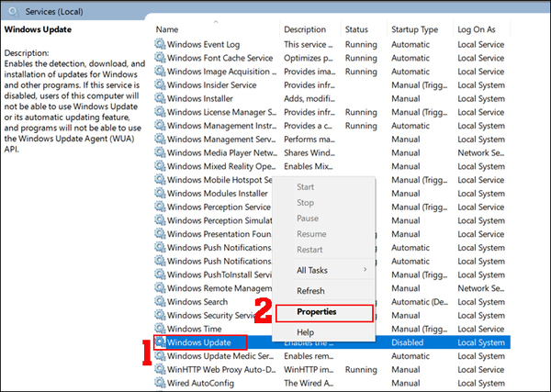The height and width of the screenshot is (392, 551).
Task: Click gear icon of Windows Image Acquisition
Action: [x=160, y=71]
